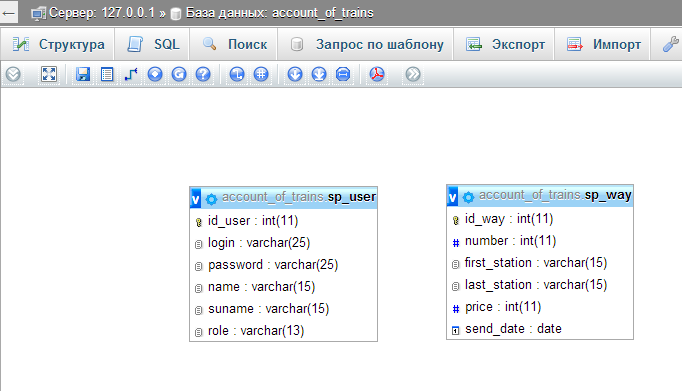682x391 pixels.
Task: Toggle the left menu with the down-arrow icon
Action: tap(13, 74)
